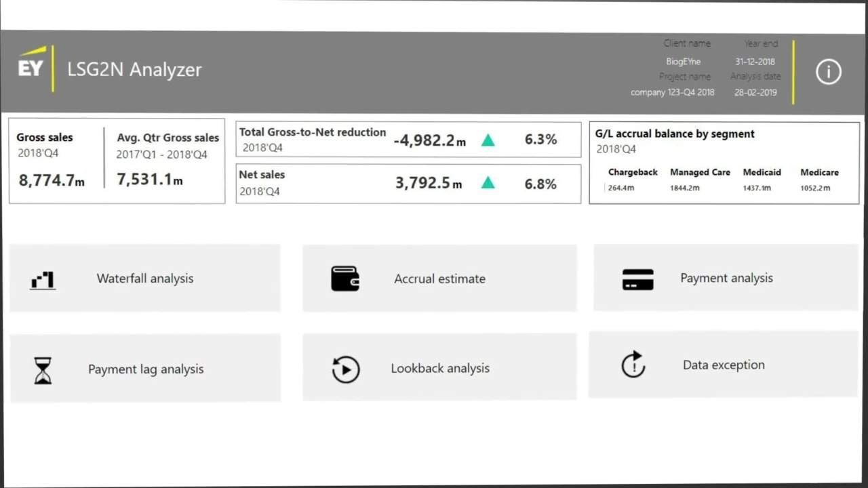Click the 6.8% change value
The width and height of the screenshot is (868, 488).
(x=540, y=184)
